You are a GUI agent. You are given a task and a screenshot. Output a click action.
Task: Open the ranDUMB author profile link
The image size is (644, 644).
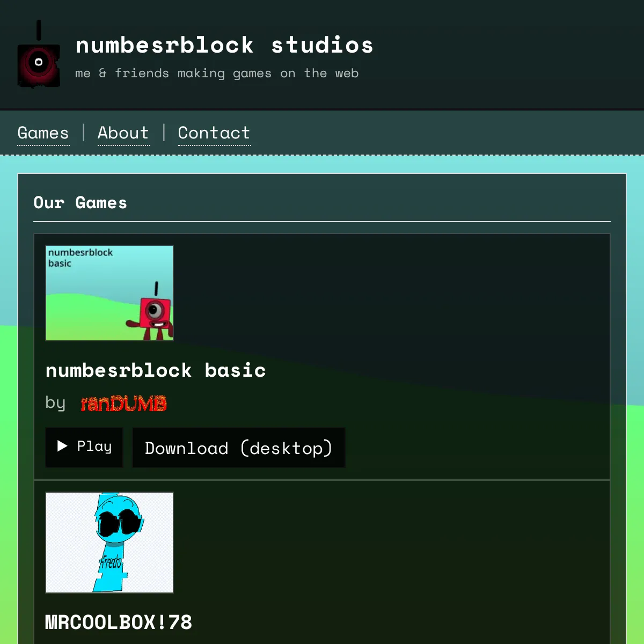(123, 404)
